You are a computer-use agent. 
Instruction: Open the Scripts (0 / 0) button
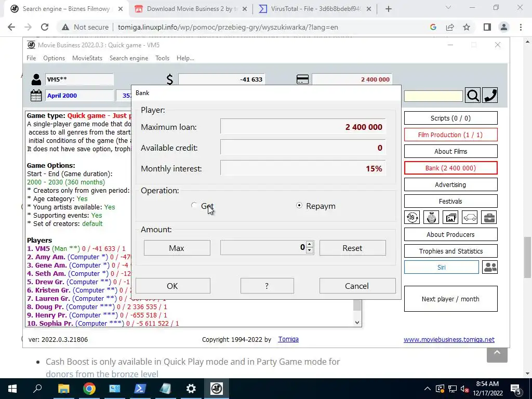click(450, 118)
